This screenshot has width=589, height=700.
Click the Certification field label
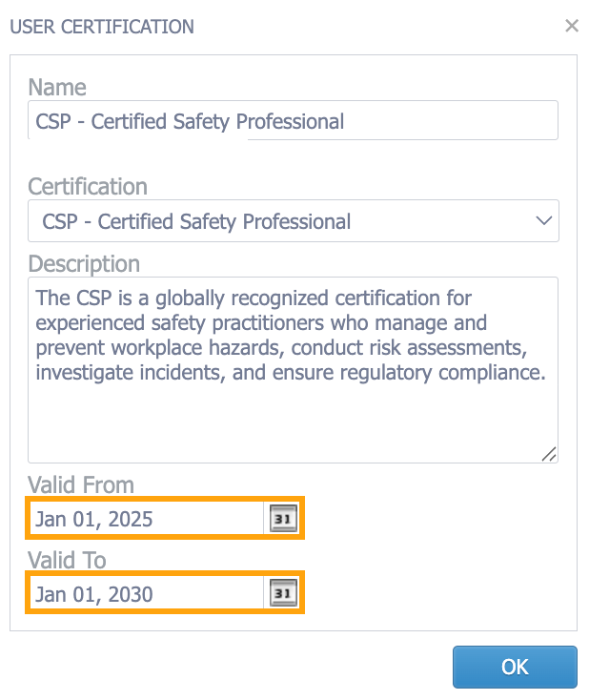(88, 186)
